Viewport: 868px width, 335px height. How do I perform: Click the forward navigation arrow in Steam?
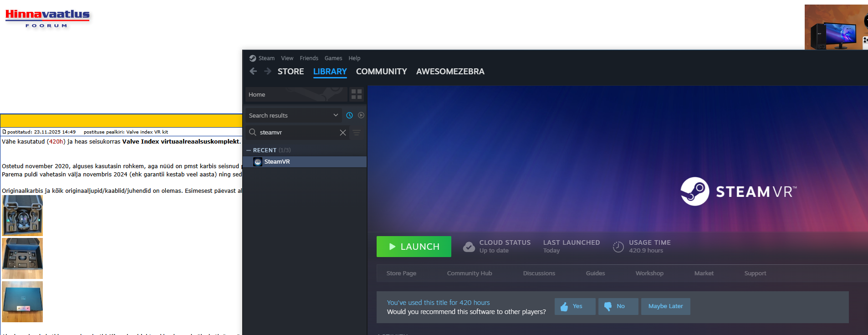(268, 71)
